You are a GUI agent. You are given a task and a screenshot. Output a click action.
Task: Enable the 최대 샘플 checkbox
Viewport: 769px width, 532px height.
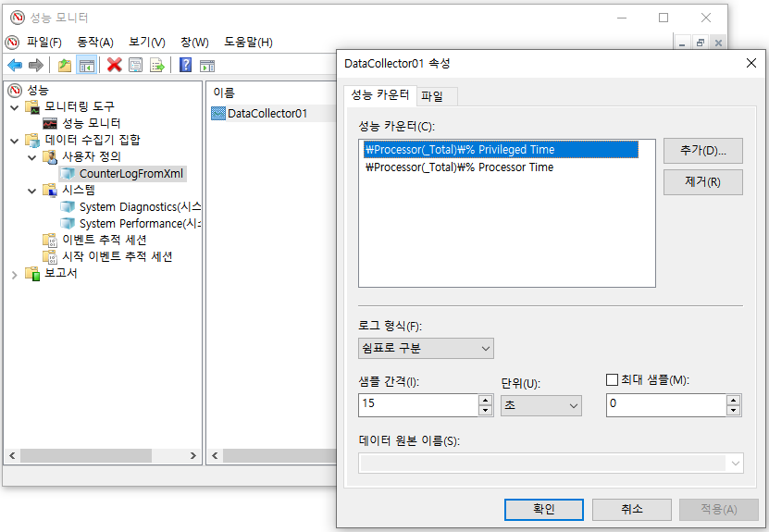coord(612,379)
